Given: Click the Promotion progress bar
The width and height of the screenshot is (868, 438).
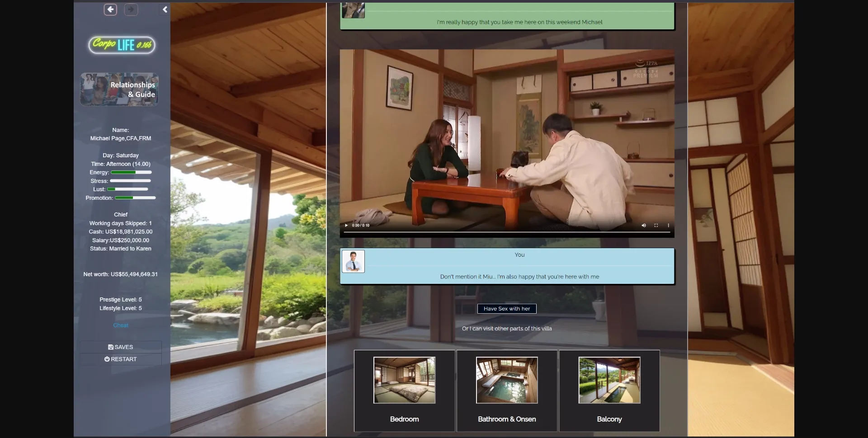Looking at the screenshot, I should tap(135, 198).
